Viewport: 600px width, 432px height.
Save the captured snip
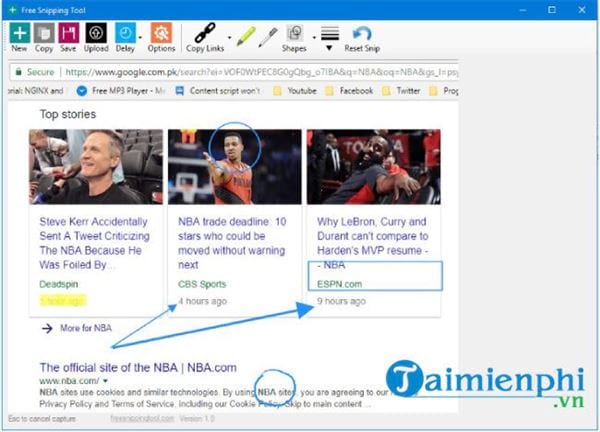[68, 37]
